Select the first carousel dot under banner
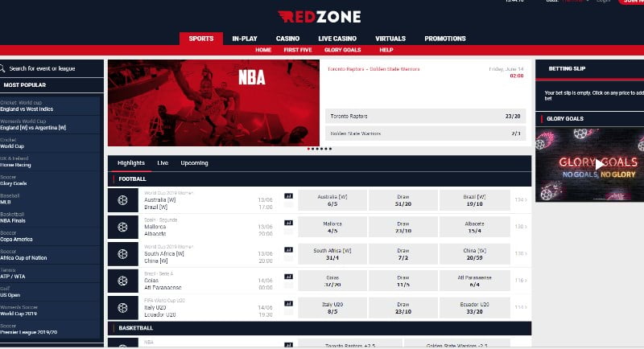Screen dimensions: 644x349 point(308,149)
